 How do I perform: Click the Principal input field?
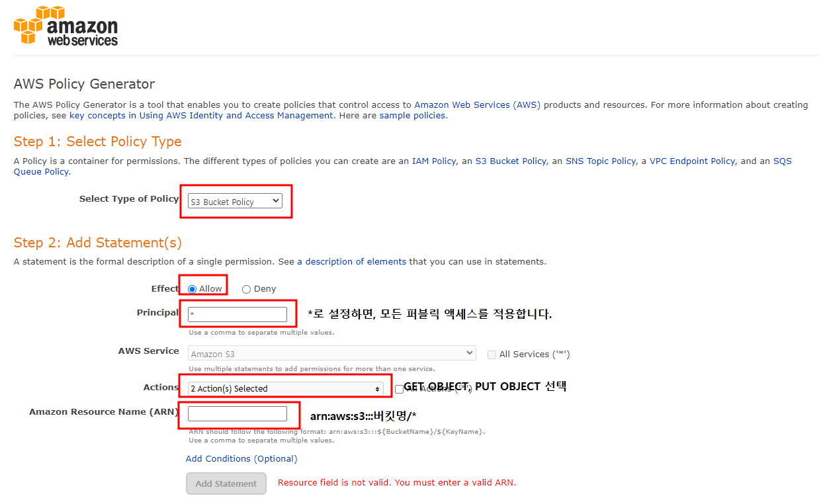(x=237, y=314)
